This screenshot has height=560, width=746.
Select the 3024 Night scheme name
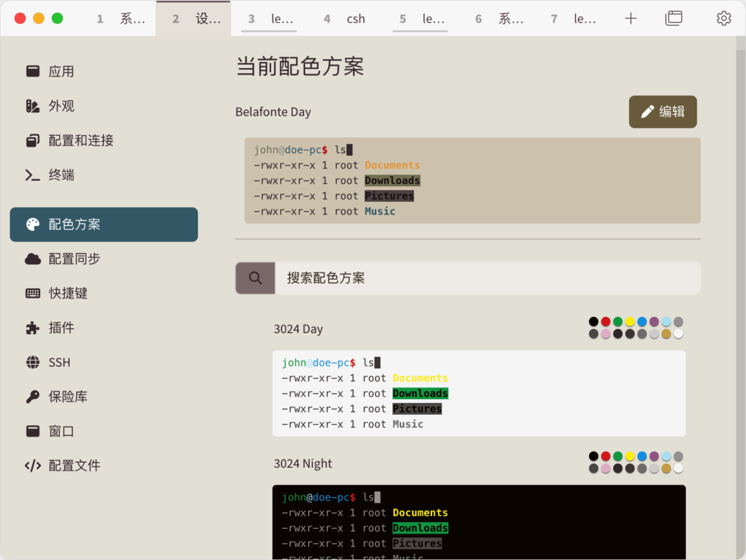point(302,463)
